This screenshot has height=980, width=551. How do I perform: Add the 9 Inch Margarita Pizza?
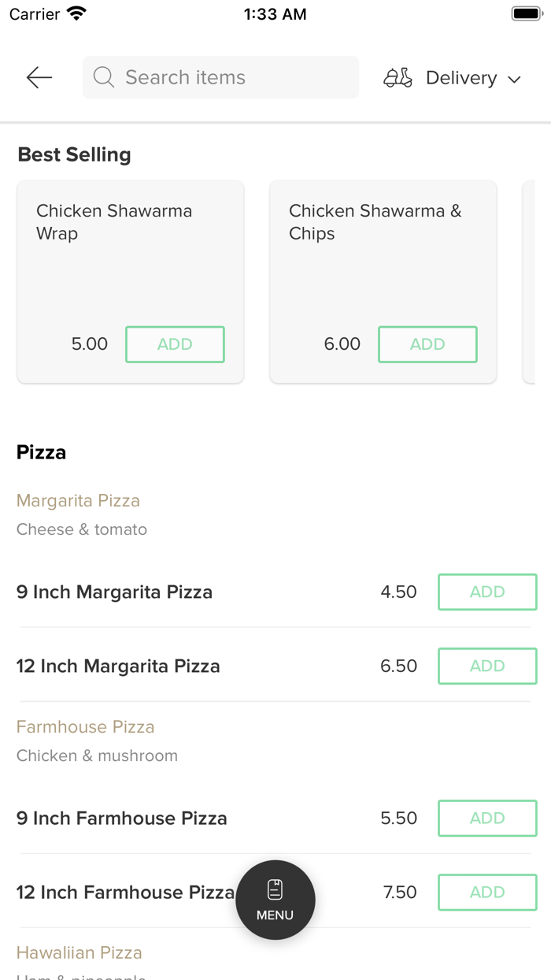[x=487, y=592]
